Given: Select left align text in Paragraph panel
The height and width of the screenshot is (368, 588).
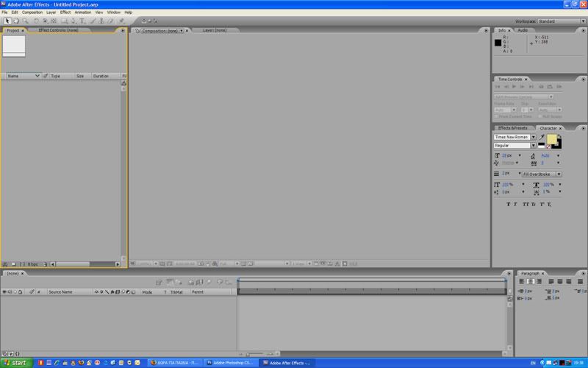Looking at the screenshot, I should point(522,281).
